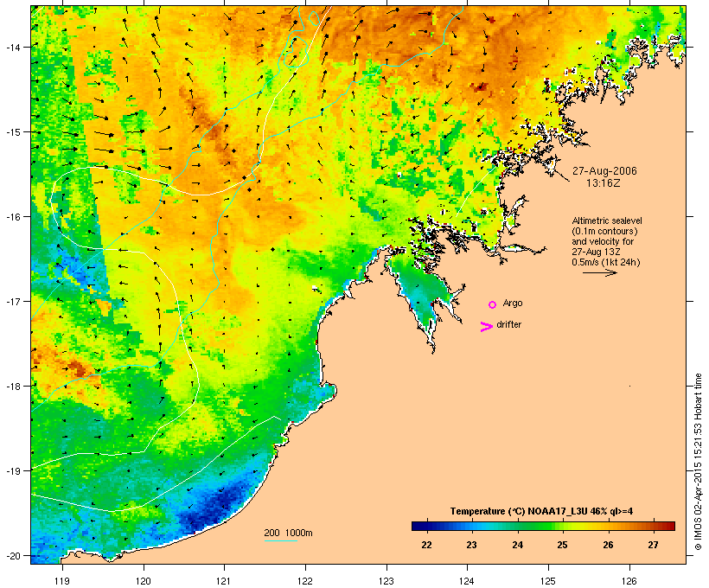Select the 'Argo' legend label
709x588 pixels.
click(x=513, y=303)
